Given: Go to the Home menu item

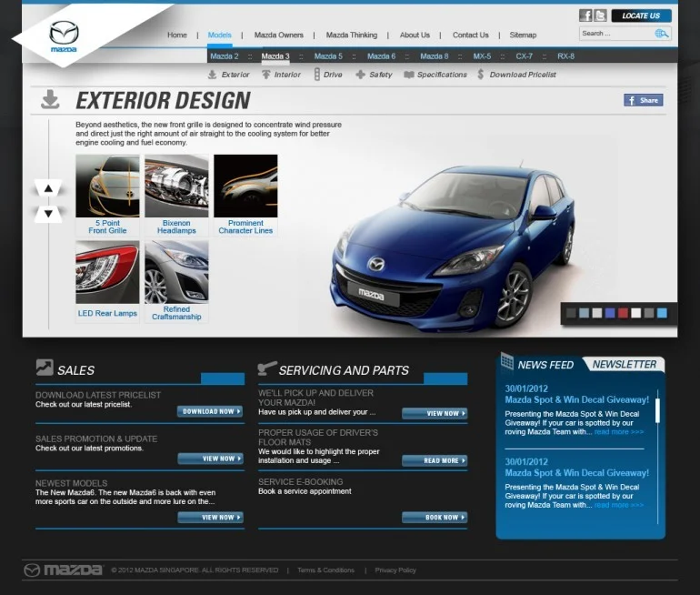Looking at the screenshot, I should pos(176,35).
